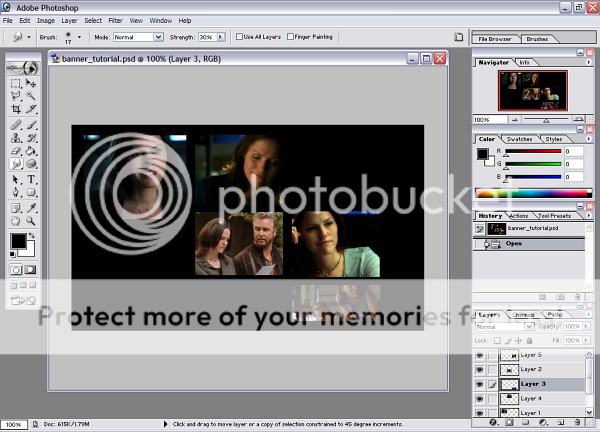600x432 pixels.
Task: Open the Filter menu
Action: point(116,20)
